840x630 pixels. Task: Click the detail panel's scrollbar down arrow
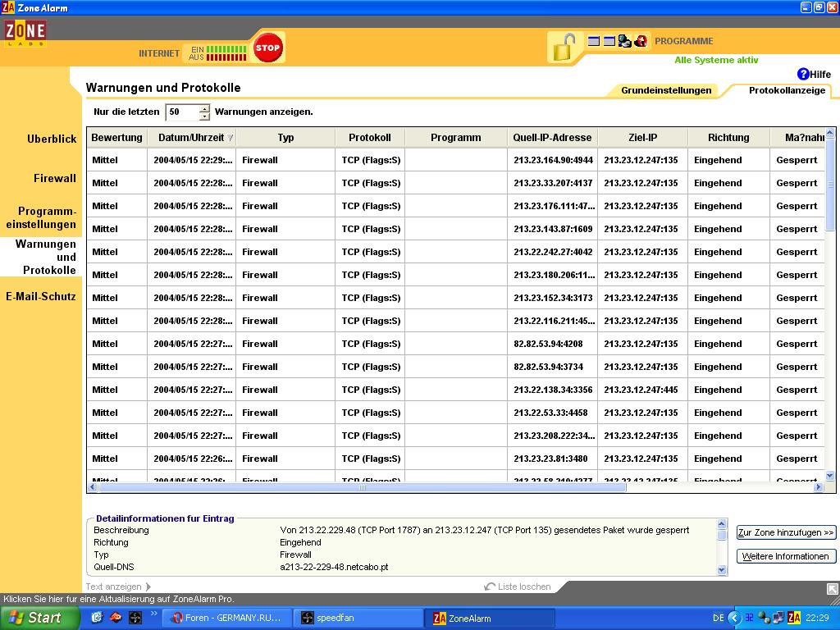click(722, 570)
